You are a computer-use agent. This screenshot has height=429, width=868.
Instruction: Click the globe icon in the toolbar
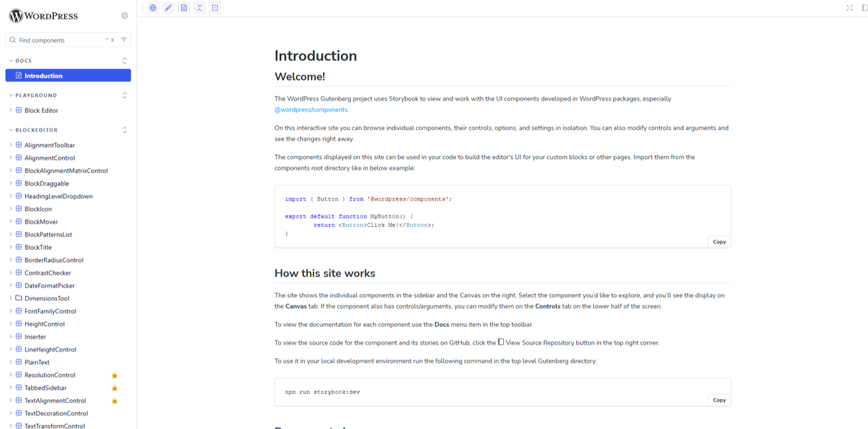click(153, 8)
